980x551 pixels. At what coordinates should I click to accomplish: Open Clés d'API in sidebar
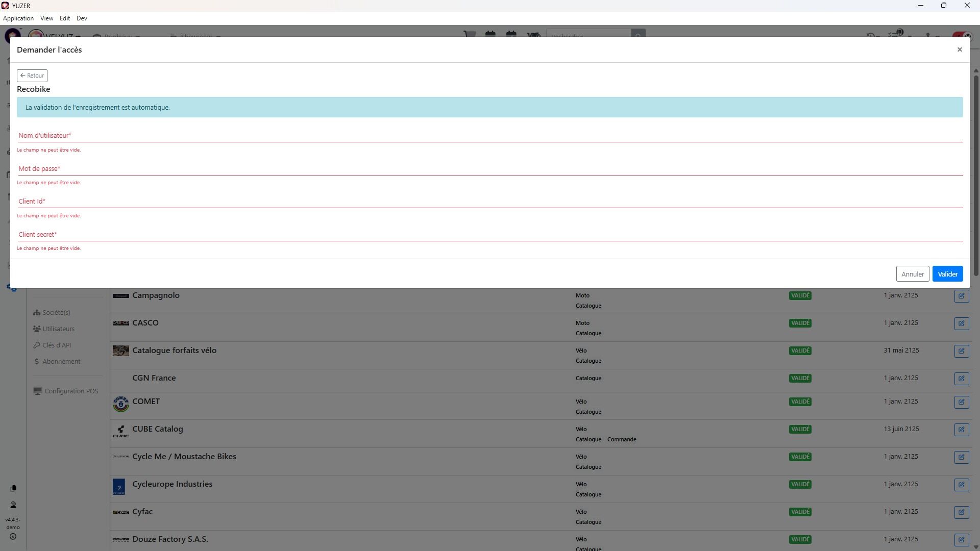tap(56, 345)
